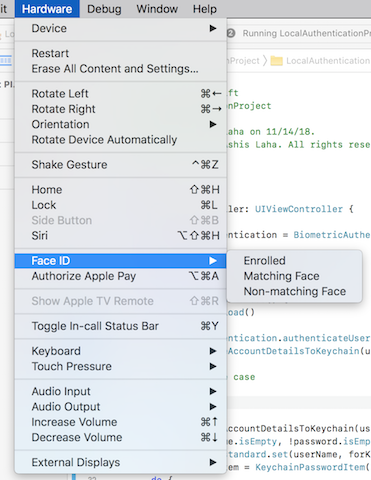Open the Keyboard submenu
This screenshot has height=480, width=371.
coord(121,351)
